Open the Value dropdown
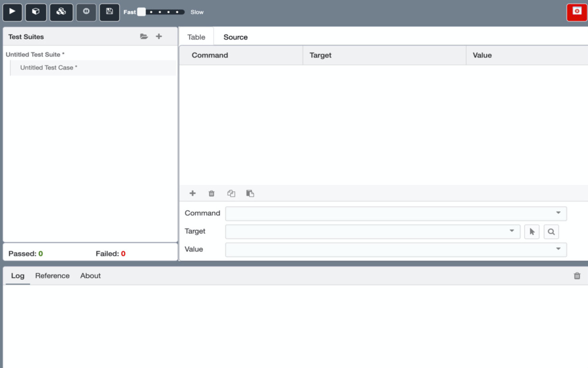Viewport: 588px width, 368px height. pyautogui.click(x=559, y=249)
